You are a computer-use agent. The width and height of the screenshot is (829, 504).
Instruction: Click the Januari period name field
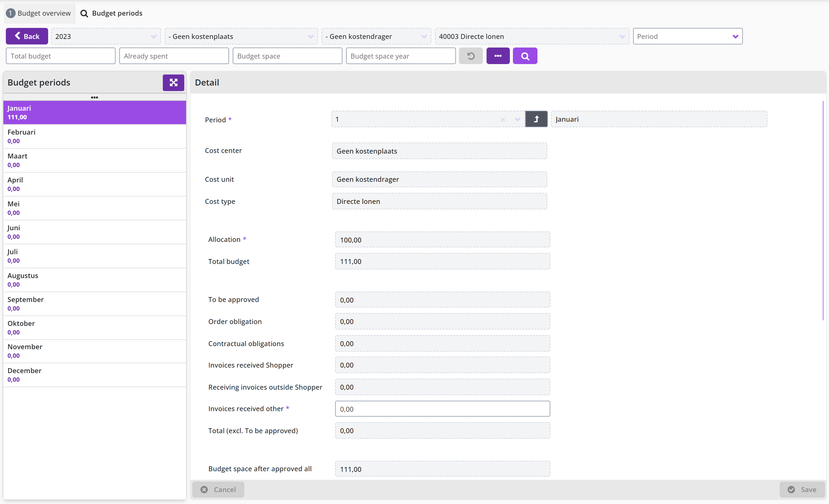659,119
